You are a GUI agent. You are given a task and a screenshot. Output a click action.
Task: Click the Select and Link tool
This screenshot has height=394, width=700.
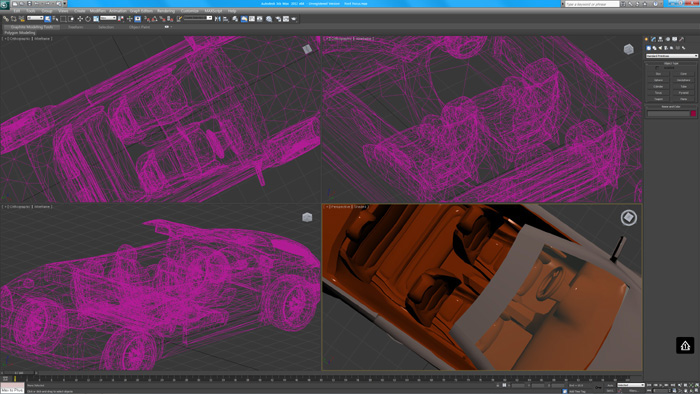(x=6, y=19)
